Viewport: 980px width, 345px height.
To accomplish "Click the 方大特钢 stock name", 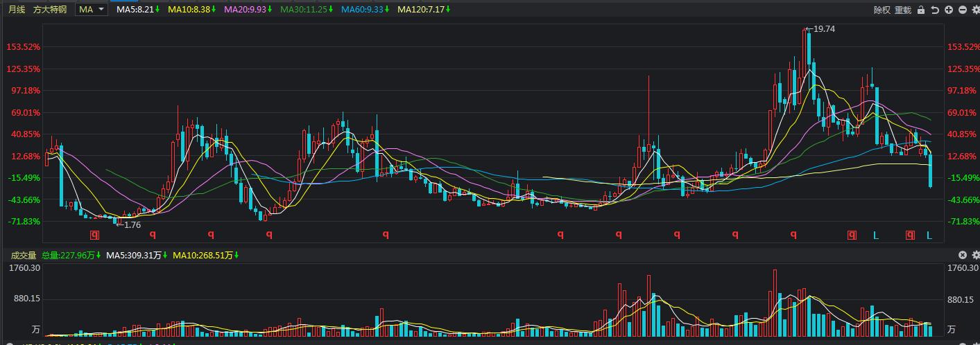I will (50, 10).
